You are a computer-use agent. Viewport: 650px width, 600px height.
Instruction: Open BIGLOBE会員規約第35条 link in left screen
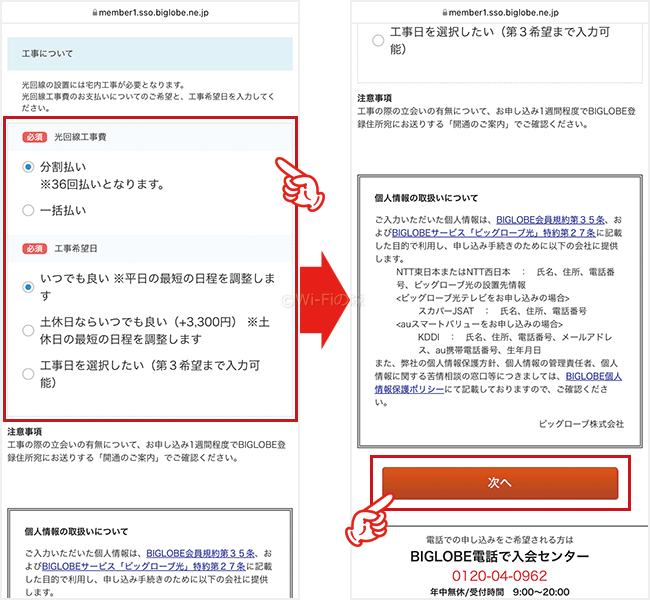coord(201,553)
